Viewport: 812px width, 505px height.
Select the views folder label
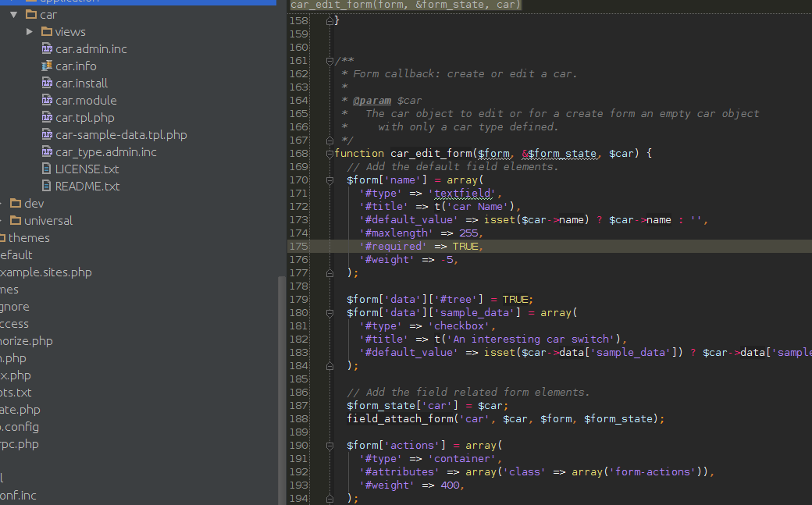(x=70, y=31)
